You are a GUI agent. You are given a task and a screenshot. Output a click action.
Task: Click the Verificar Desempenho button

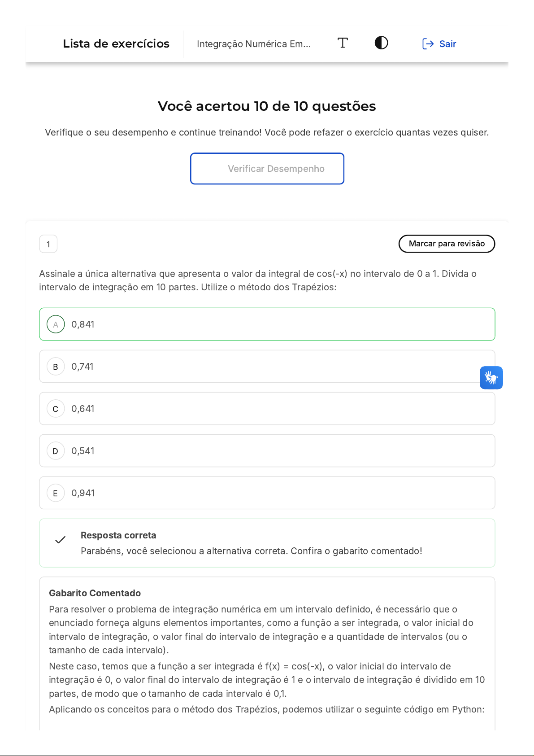tap(267, 169)
